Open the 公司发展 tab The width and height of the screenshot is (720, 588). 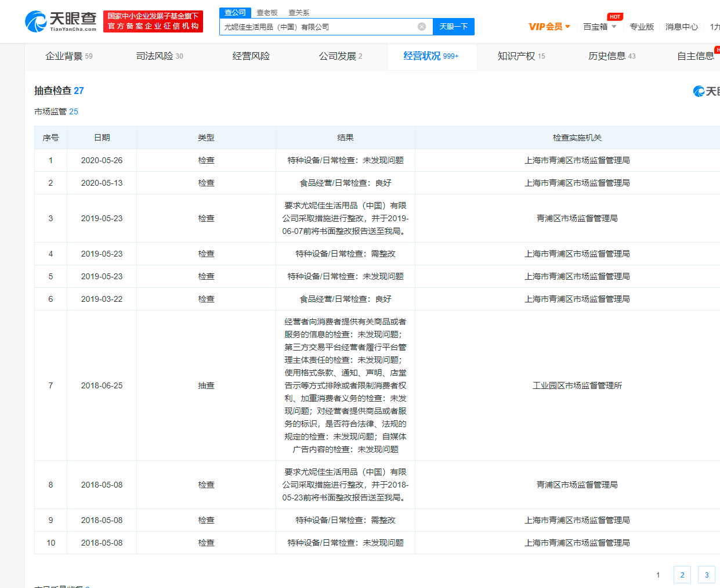pos(341,56)
